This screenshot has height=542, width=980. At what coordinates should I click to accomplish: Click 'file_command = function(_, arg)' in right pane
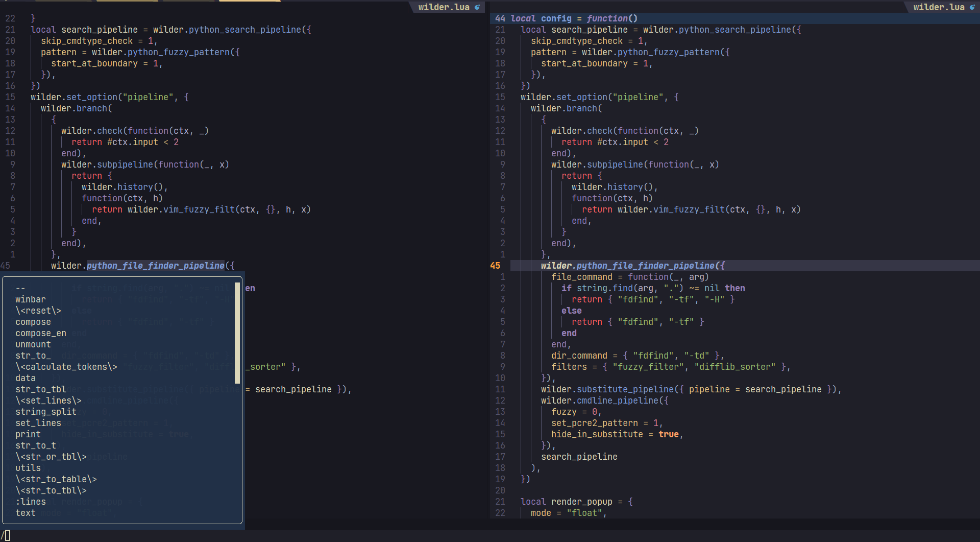coord(630,277)
